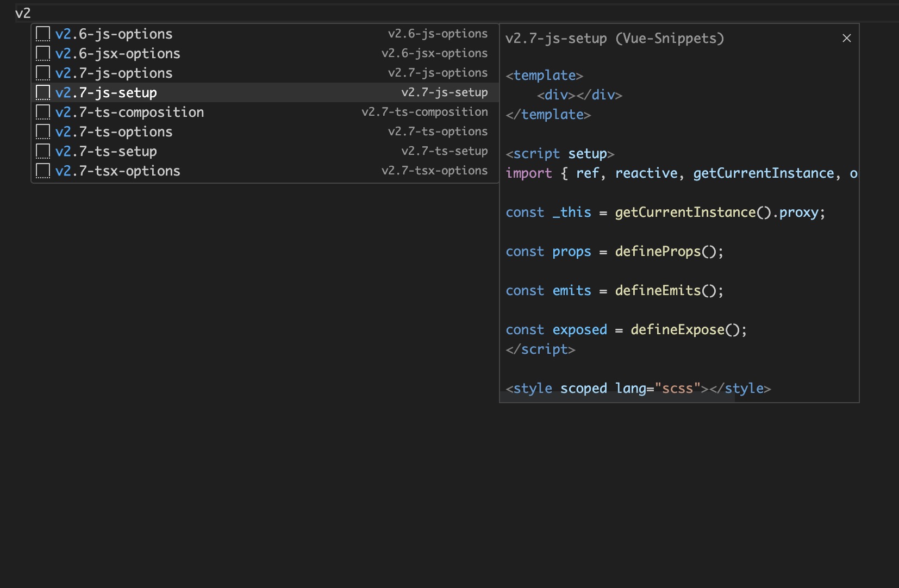This screenshot has height=588, width=899.
Task: Click the '<script setup>' line in preview
Action: coord(560,154)
